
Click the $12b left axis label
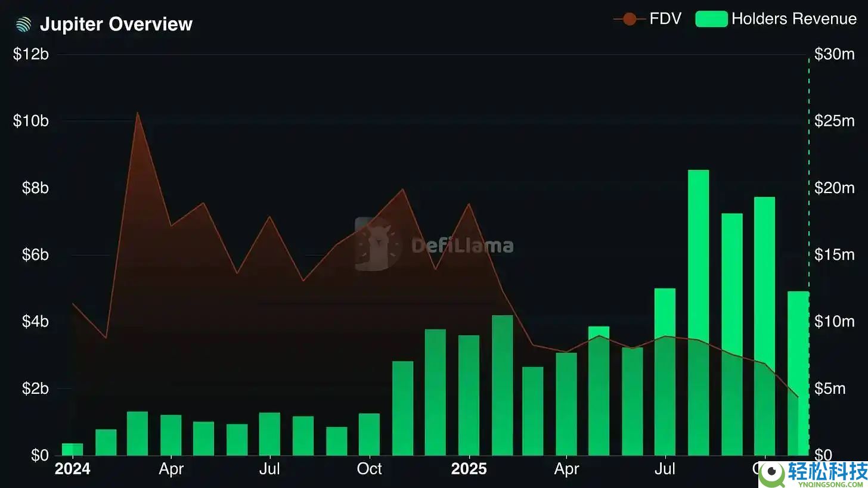[x=30, y=54]
